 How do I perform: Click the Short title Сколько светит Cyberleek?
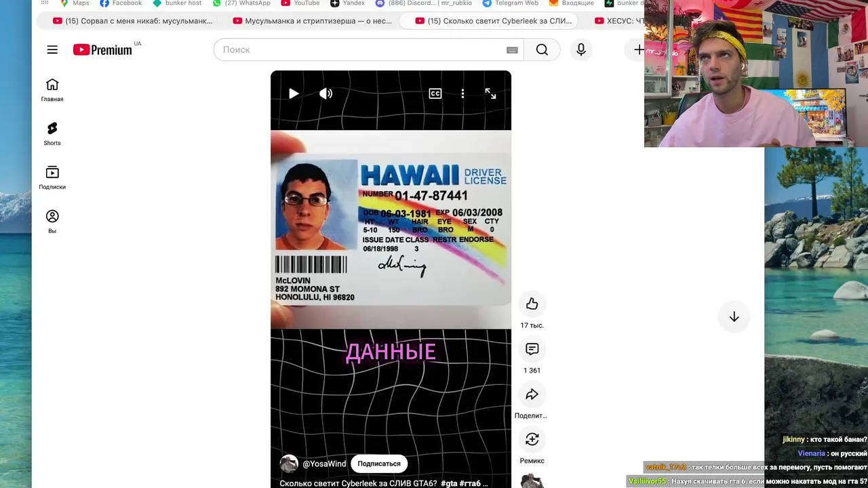(x=358, y=483)
